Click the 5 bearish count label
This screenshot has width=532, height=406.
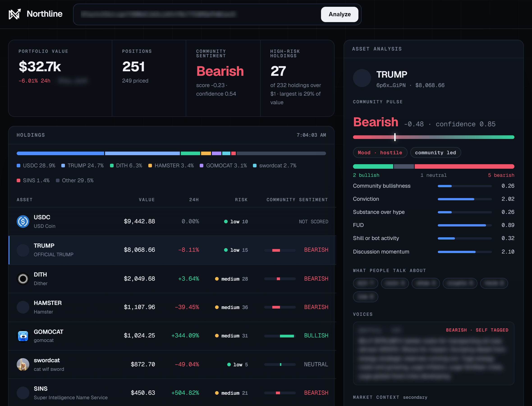(501, 175)
